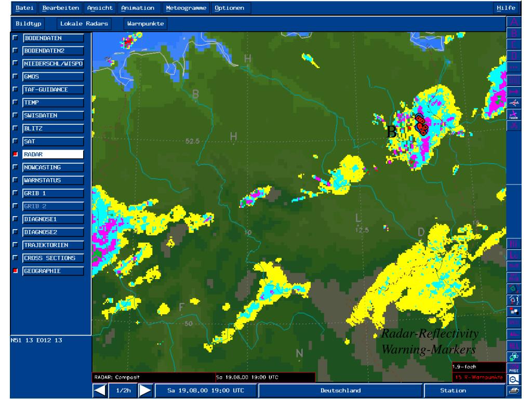Open the Bildtyp dropdown

click(29, 24)
